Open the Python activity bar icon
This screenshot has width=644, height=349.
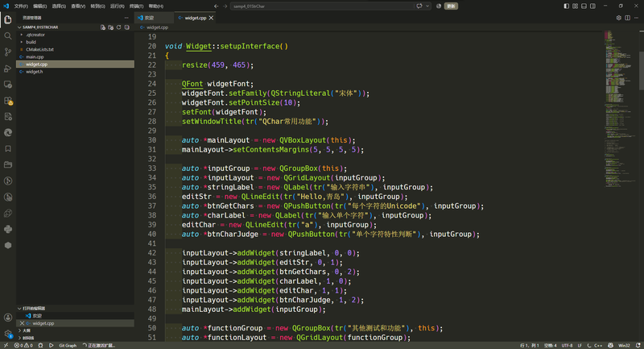(8, 230)
